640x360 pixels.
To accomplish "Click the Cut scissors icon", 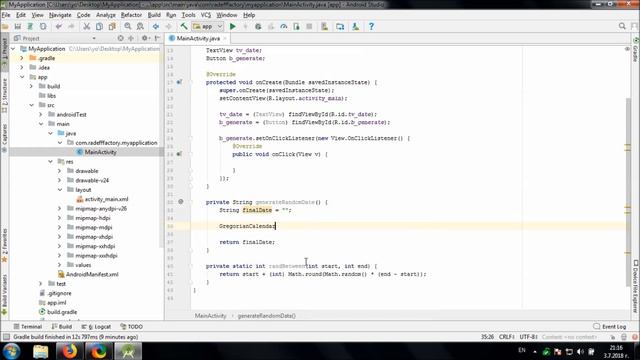I will (87, 27).
